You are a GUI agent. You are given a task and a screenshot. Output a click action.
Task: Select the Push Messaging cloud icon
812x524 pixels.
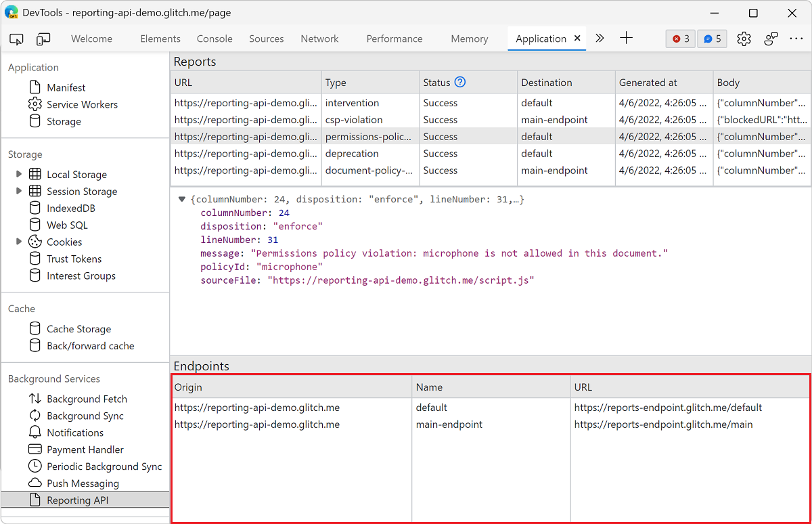click(36, 483)
